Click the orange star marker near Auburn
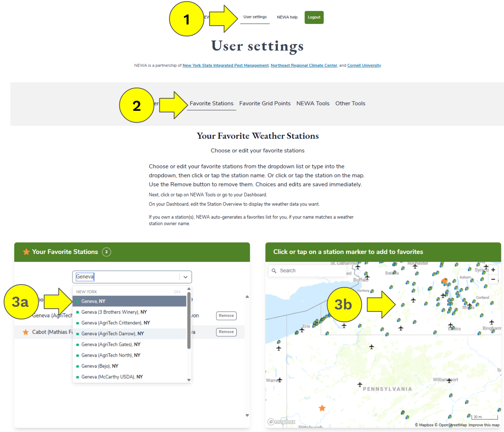 click(x=445, y=281)
